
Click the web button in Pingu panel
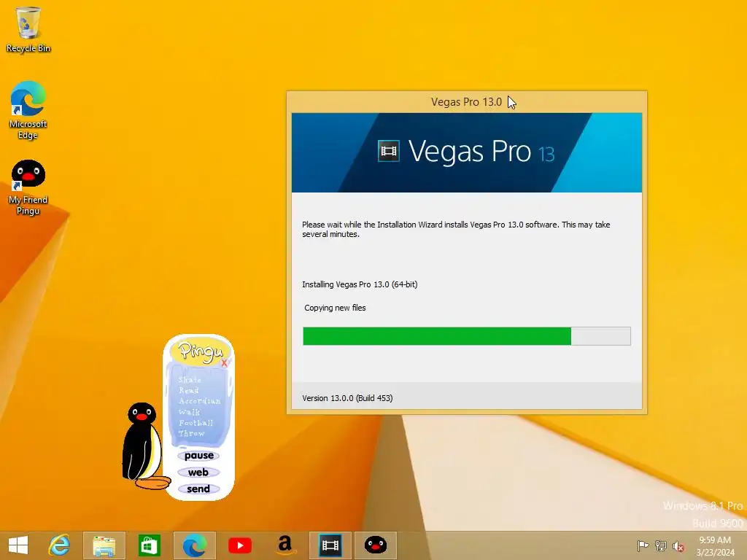click(x=198, y=472)
